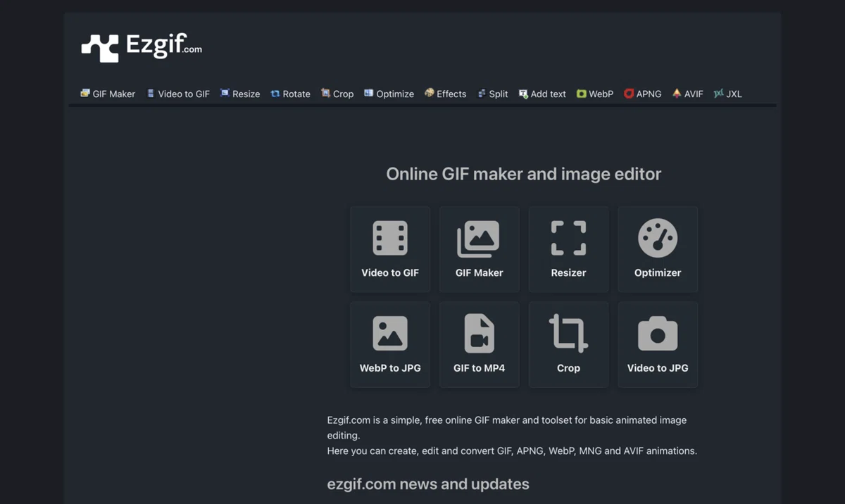This screenshot has width=845, height=504.
Task: Click the Split icon in the nav bar
Action: [482, 93]
